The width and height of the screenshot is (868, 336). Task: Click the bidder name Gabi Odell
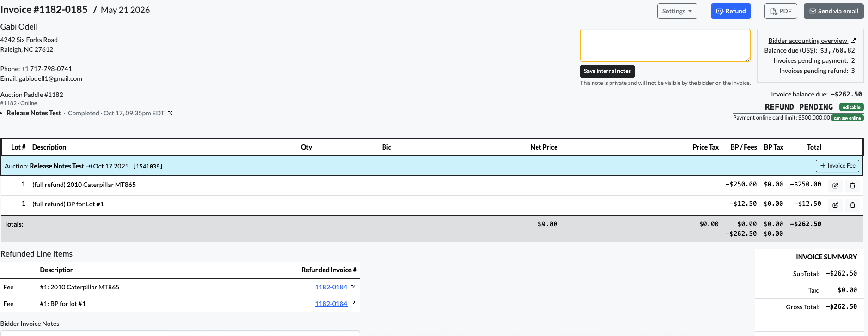coord(19,27)
